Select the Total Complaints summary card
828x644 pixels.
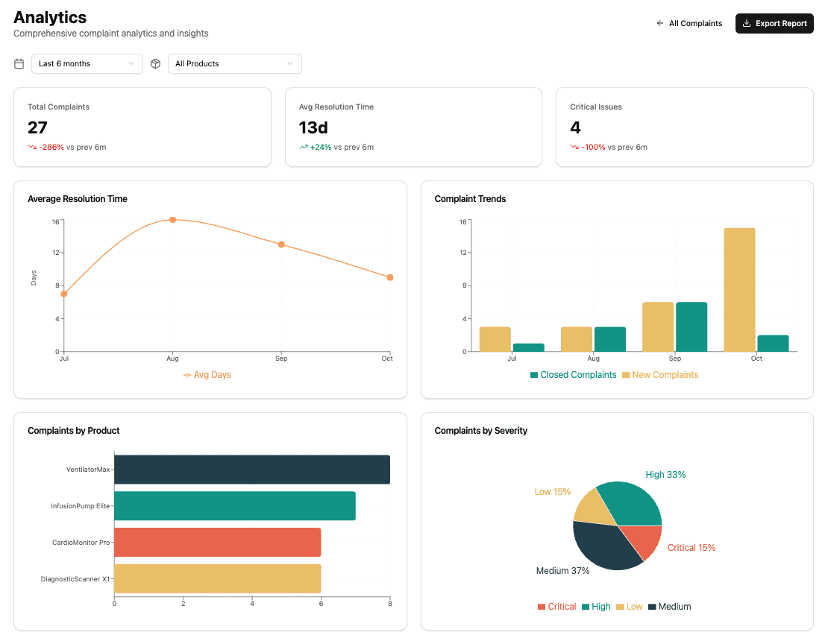click(142, 127)
